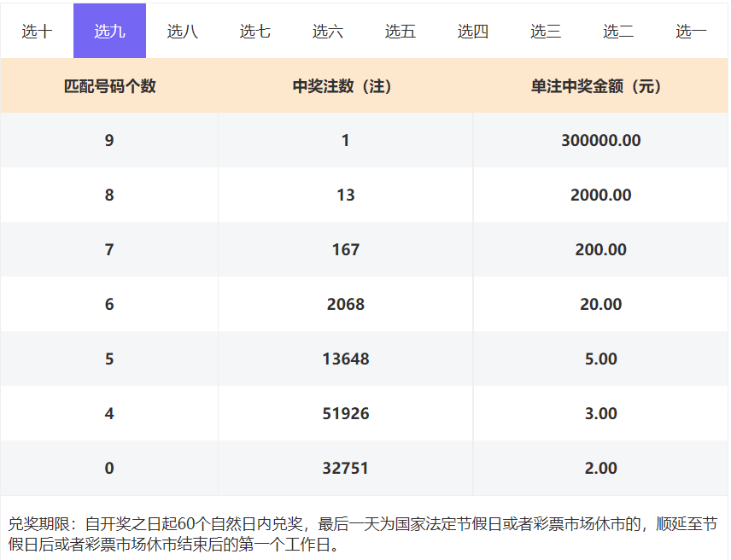Switch to the 选七 tab
This screenshot has height=560, width=731.
tap(254, 32)
